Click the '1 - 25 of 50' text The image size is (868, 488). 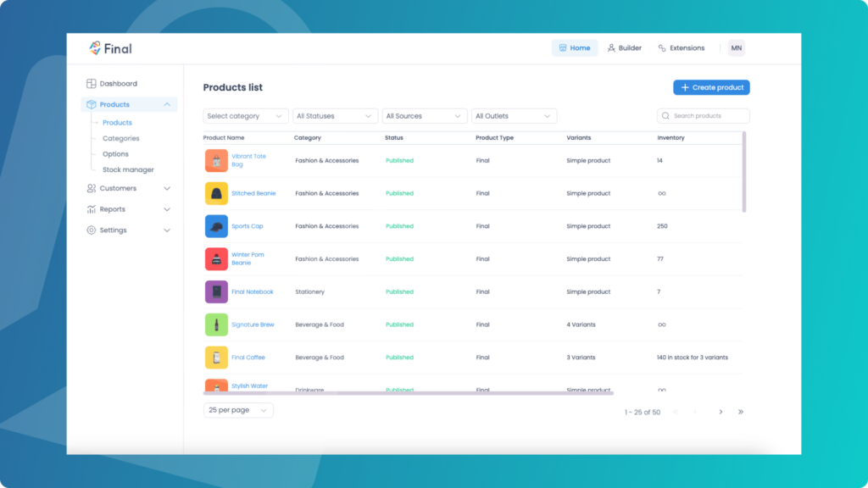click(x=643, y=413)
